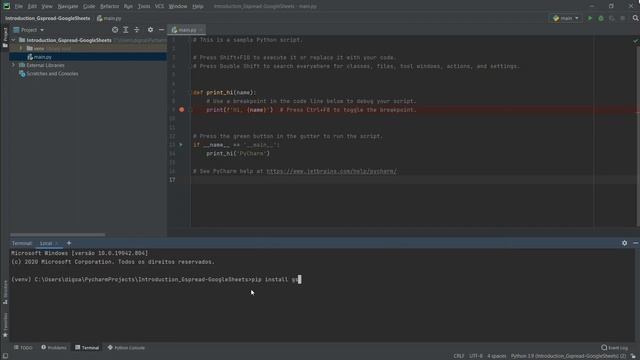Viewport: 640px width, 360px height.
Task: Open Project panel gear options
Action: pyautogui.click(x=151, y=30)
